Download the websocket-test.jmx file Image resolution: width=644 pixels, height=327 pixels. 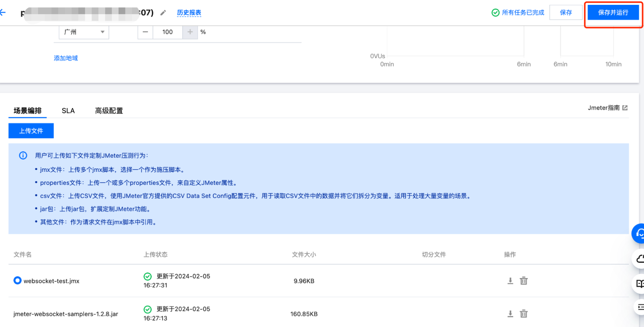coord(510,281)
